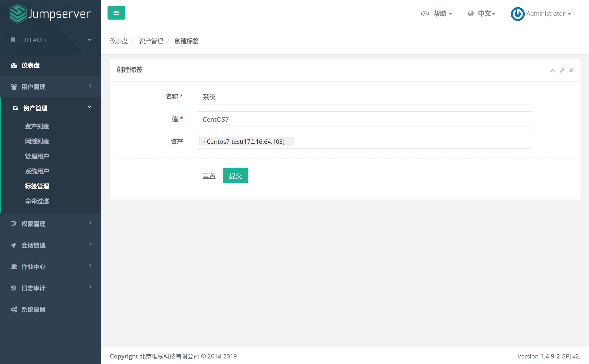Open 系统用户 submenu item
This screenshot has width=589, height=364.
(37, 171)
